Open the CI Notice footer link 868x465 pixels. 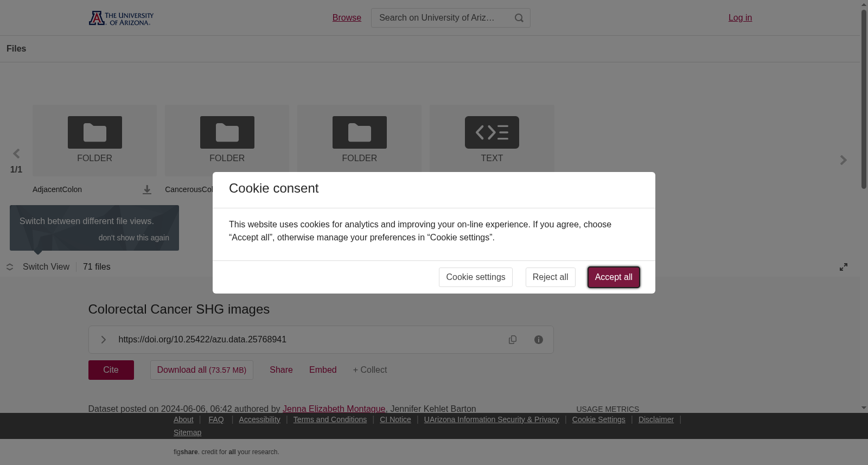point(395,419)
